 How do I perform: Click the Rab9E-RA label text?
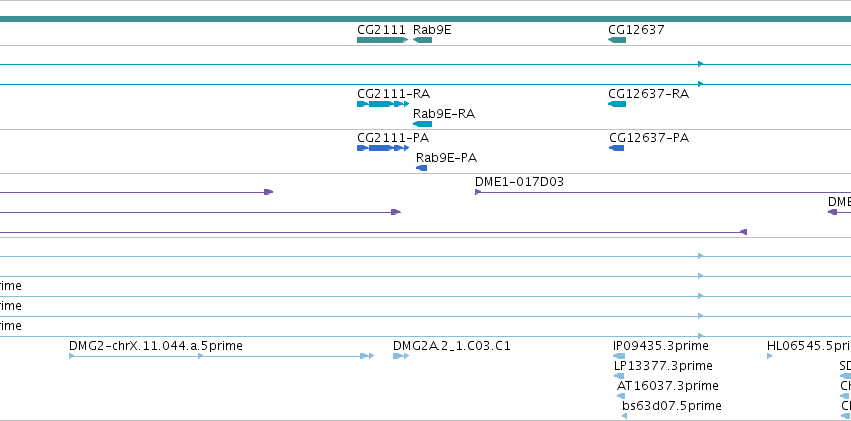click(x=444, y=114)
